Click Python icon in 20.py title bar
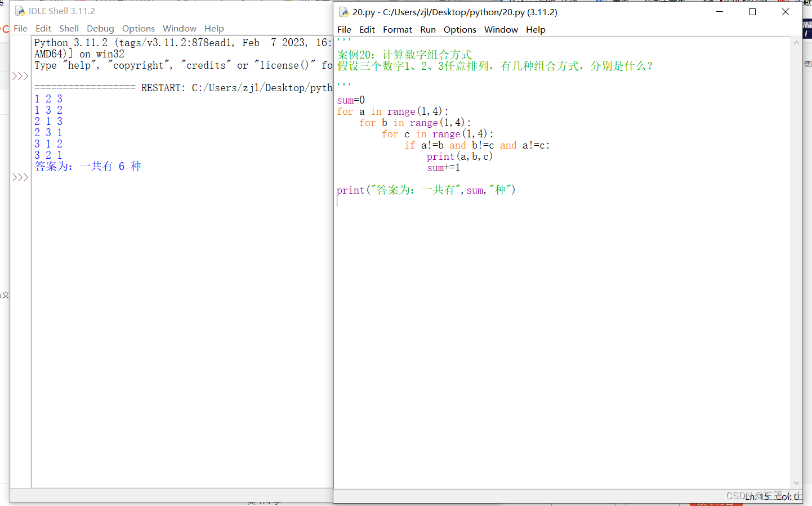 click(x=343, y=12)
